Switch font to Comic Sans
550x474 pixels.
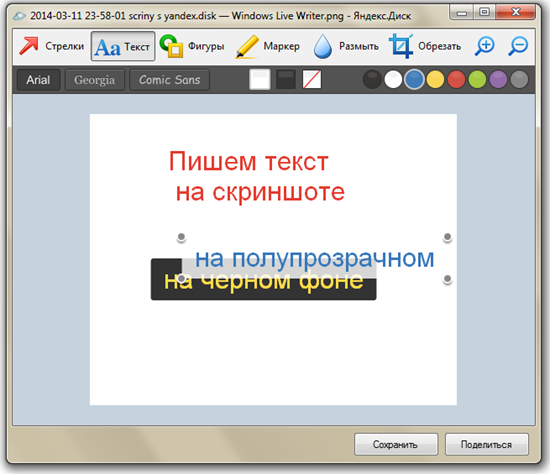click(169, 80)
